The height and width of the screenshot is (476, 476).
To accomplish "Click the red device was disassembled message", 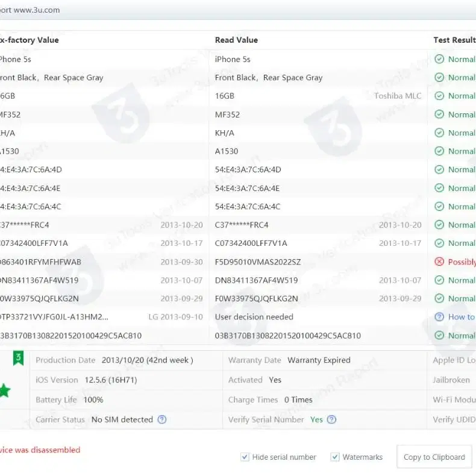I will click(x=40, y=450).
